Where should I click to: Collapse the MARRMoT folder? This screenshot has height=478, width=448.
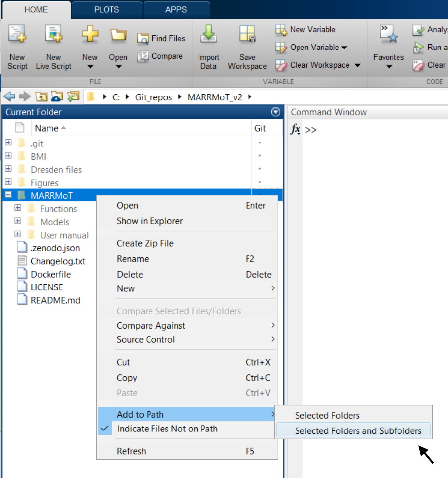click(8, 195)
